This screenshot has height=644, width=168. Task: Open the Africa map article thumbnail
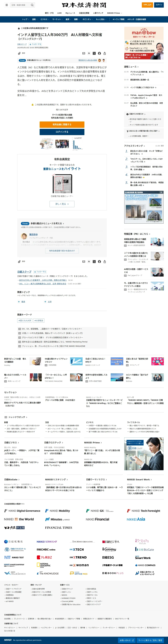pyautogui.click(x=46, y=144)
